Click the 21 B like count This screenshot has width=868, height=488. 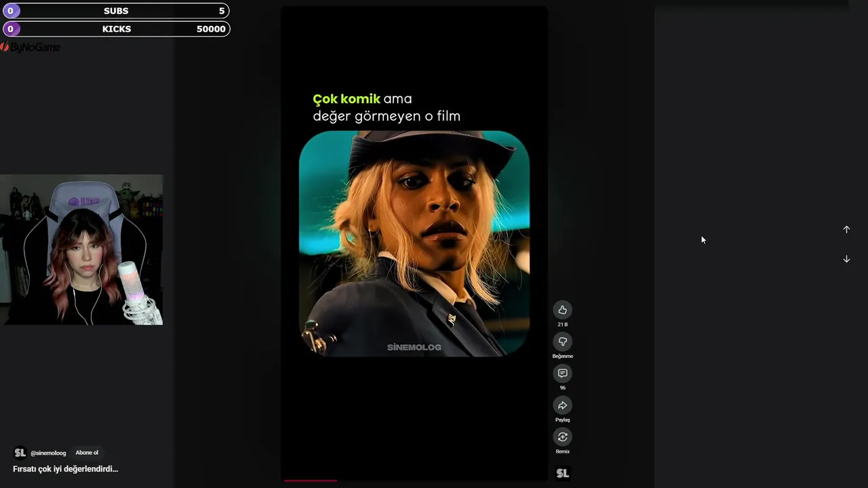562,325
